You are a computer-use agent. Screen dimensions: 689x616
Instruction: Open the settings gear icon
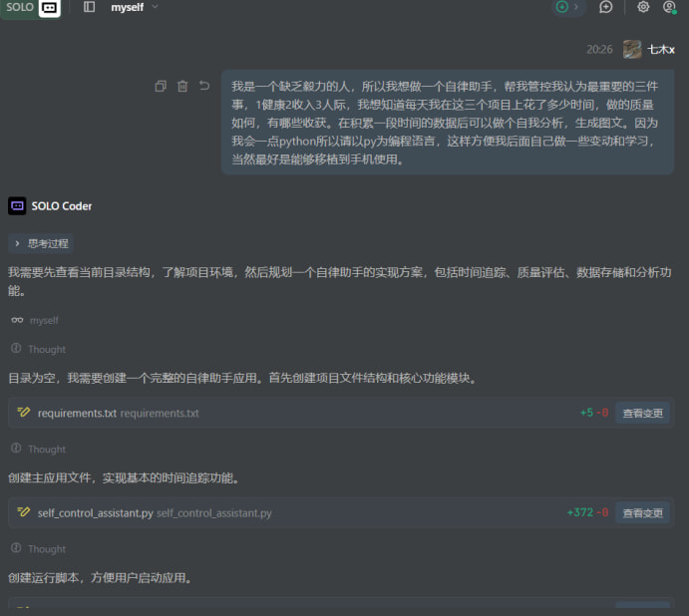click(643, 7)
